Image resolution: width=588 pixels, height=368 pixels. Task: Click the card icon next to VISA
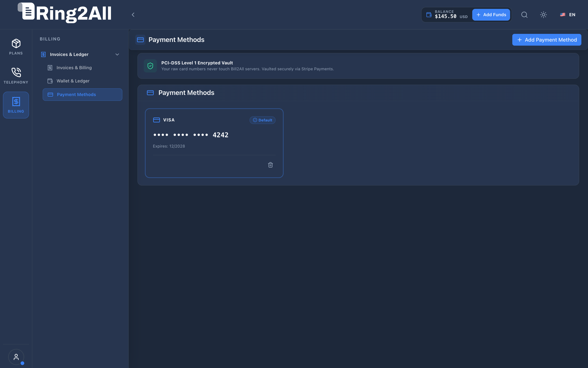coord(157,120)
